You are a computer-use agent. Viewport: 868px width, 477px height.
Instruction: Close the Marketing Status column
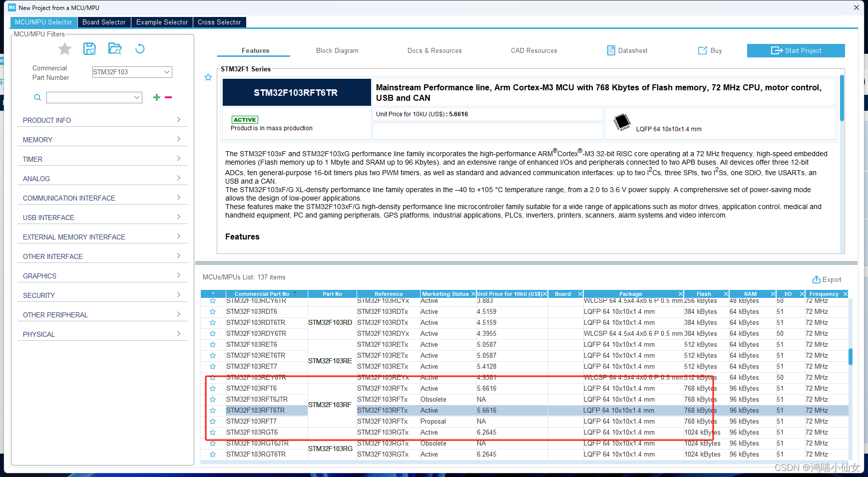[x=473, y=294]
